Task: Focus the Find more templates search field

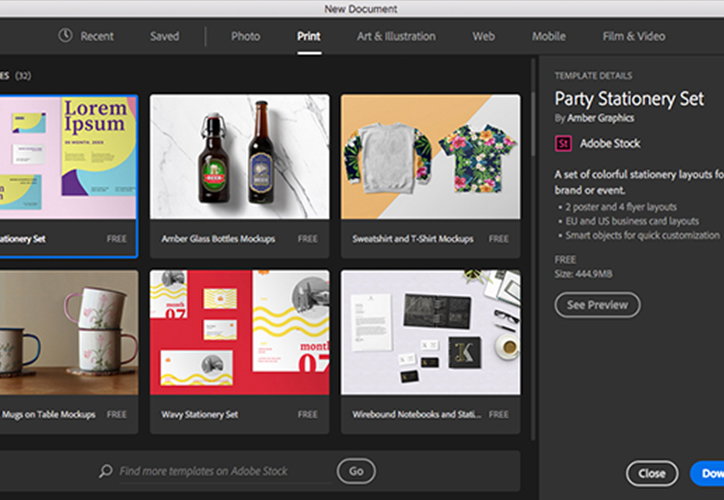Action: pos(224,471)
